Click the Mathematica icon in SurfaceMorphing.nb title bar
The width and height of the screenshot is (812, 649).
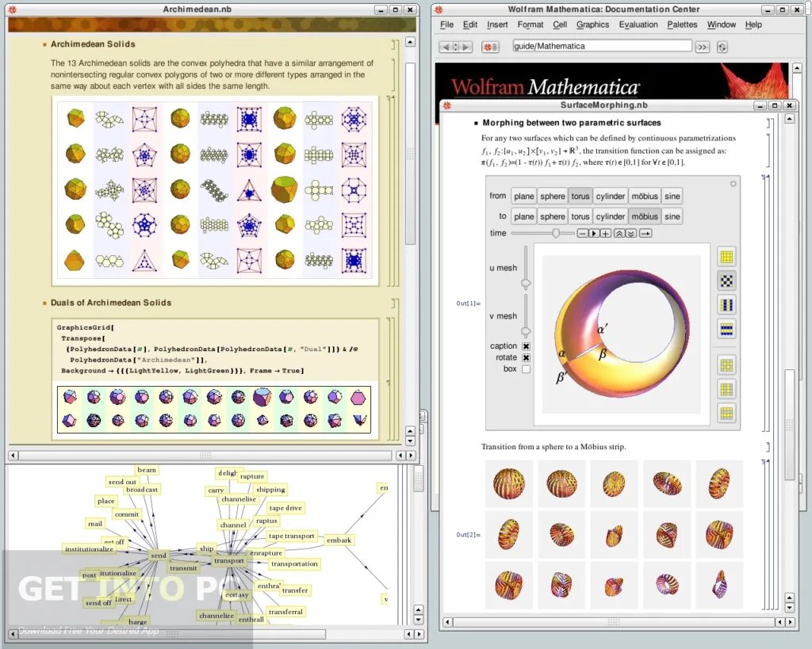(x=447, y=105)
